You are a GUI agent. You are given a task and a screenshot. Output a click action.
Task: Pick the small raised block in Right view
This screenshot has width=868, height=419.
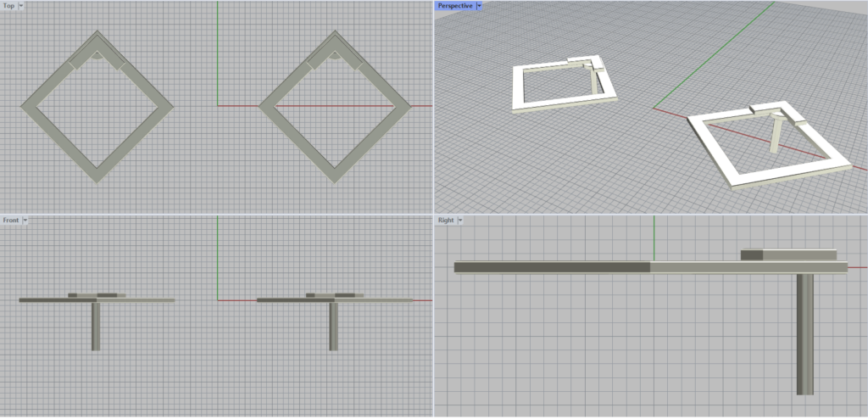pos(752,254)
